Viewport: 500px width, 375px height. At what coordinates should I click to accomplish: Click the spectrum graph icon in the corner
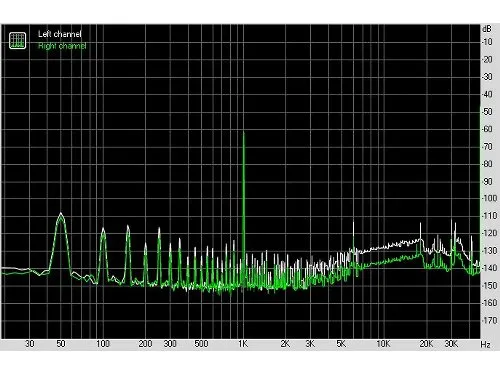pos(17,41)
